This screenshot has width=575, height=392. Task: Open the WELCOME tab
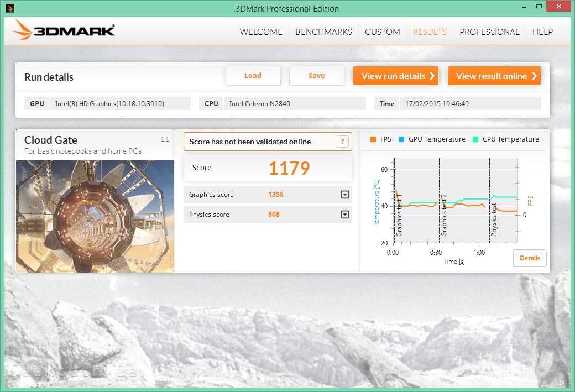coord(261,32)
